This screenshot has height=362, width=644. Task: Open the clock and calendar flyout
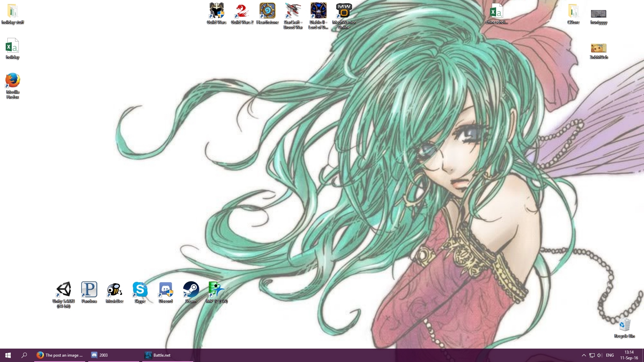coord(629,355)
